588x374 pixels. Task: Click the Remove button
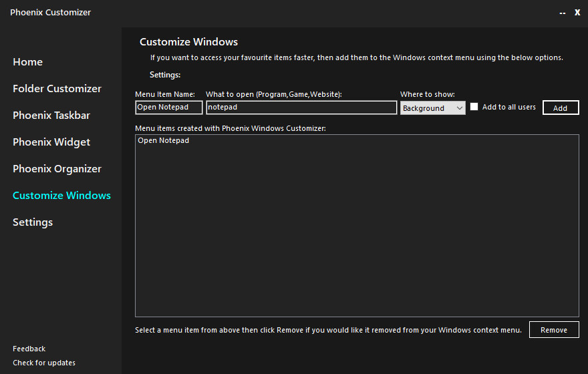click(554, 330)
